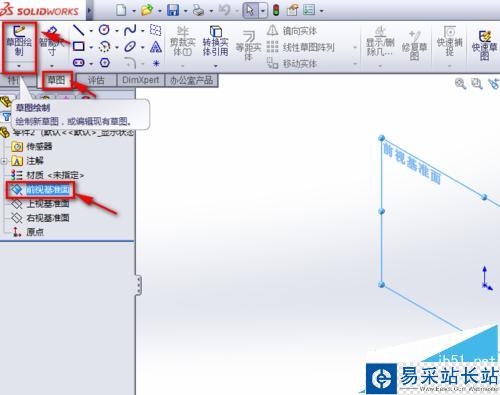Select the Ellipse sketch tool
Viewport: 500px width, 395px height.
(x=130, y=47)
